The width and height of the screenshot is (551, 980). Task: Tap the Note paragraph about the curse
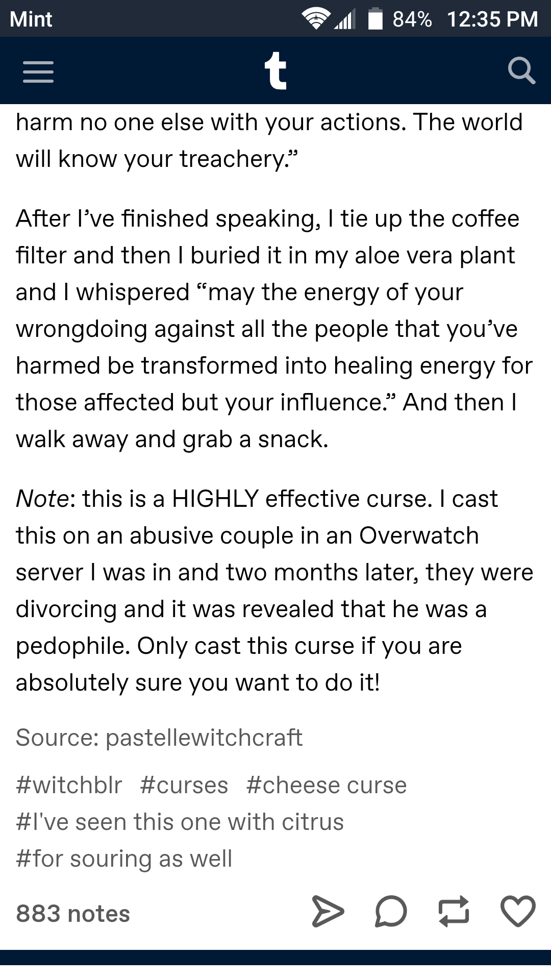[x=274, y=591]
